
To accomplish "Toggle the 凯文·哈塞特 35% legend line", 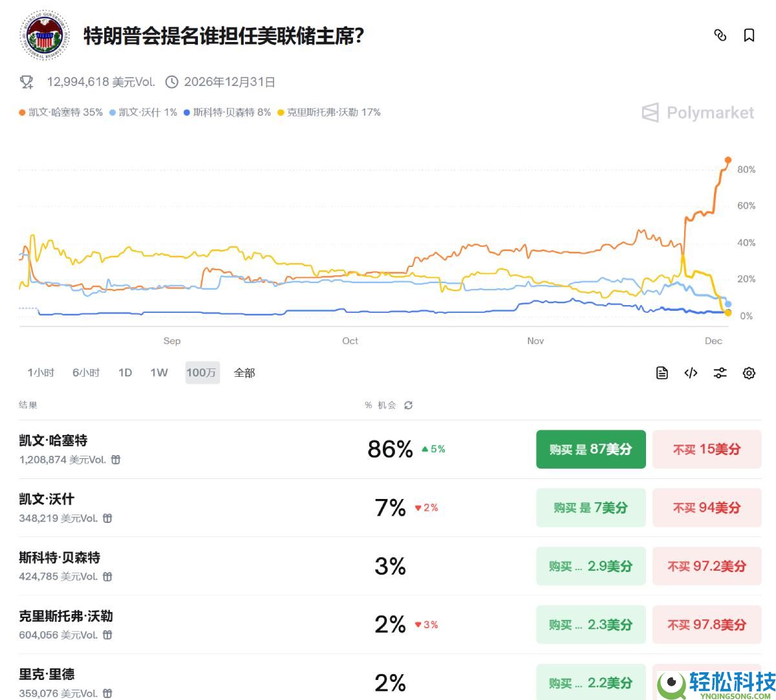I will tap(61, 112).
